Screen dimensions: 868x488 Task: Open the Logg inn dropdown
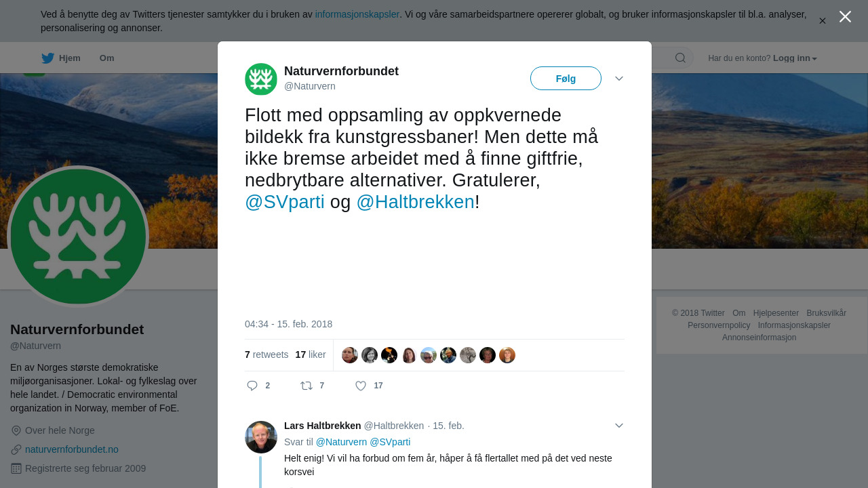[x=795, y=58]
